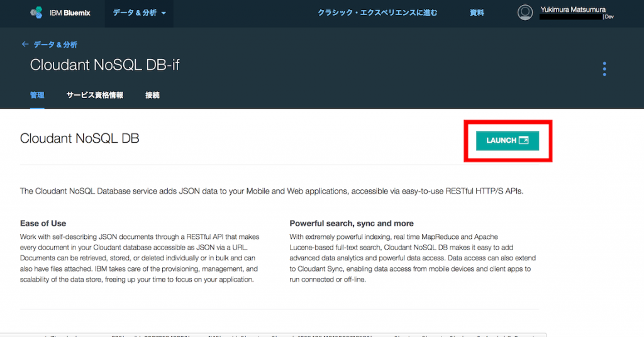Go to the 接続 tab
Viewport: 644px width, 337px height.
[152, 95]
